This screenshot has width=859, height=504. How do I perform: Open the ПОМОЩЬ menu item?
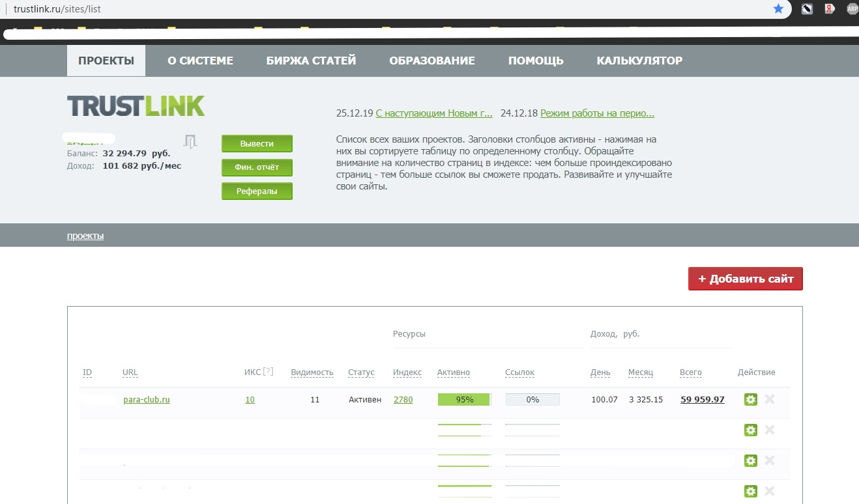point(536,61)
